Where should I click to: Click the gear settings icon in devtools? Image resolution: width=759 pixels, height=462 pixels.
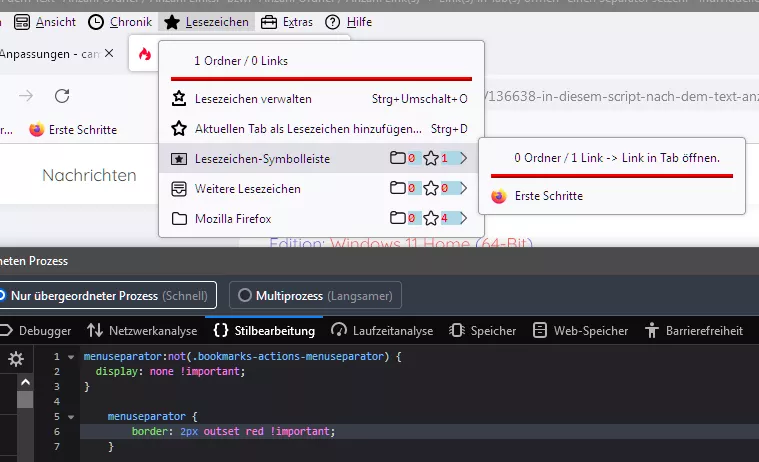tap(15, 360)
